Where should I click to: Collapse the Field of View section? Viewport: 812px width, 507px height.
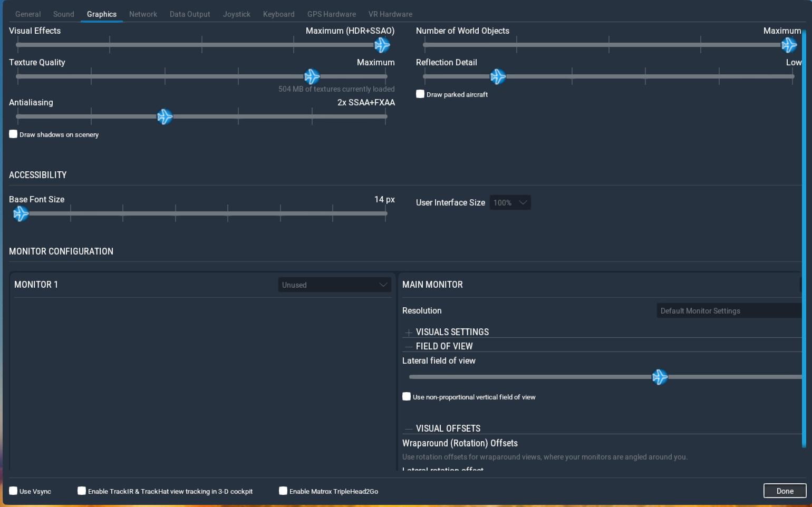409,347
